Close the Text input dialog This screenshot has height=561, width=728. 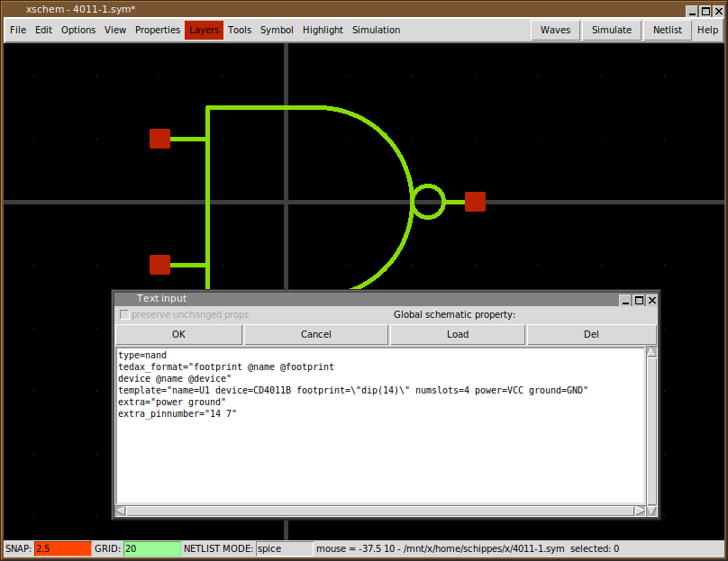(652, 300)
